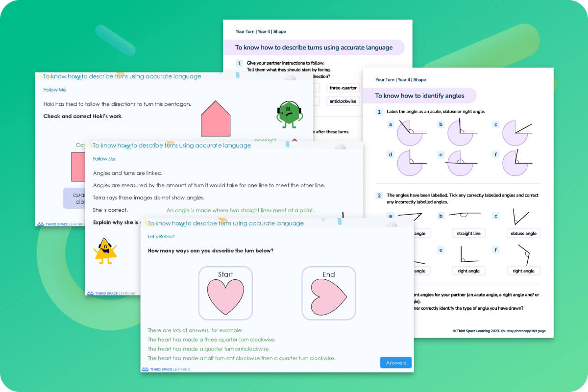This screenshot has width=588, height=392.
Task: Select the anticlockwise answer box
Action: [x=343, y=101]
